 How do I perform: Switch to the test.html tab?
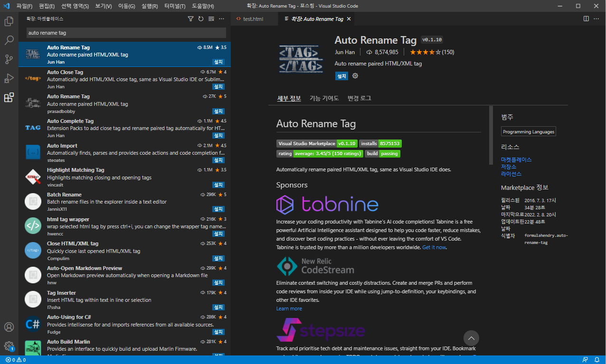pyautogui.click(x=253, y=19)
